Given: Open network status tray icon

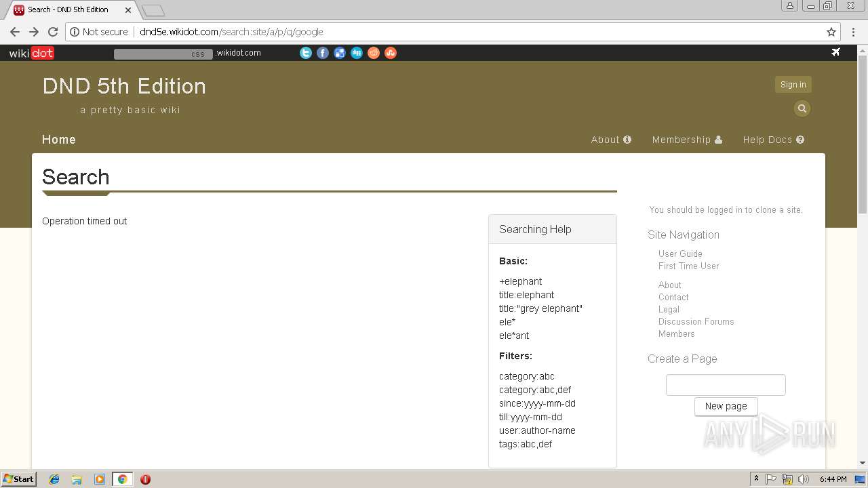Looking at the screenshot, I should [787, 479].
